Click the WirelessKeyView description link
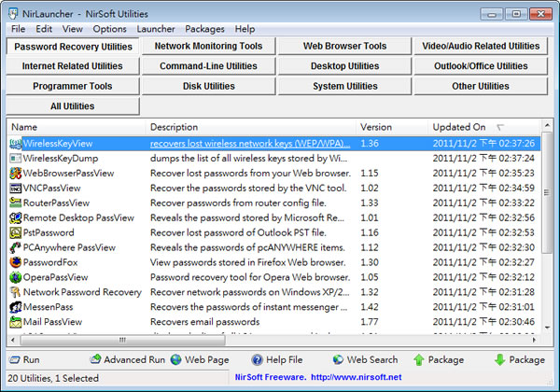The image size is (560, 392). pyautogui.click(x=250, y=144)
